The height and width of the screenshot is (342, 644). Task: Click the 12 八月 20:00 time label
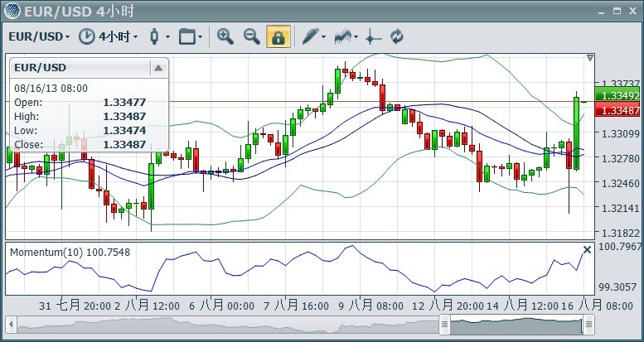click(448, 306)
